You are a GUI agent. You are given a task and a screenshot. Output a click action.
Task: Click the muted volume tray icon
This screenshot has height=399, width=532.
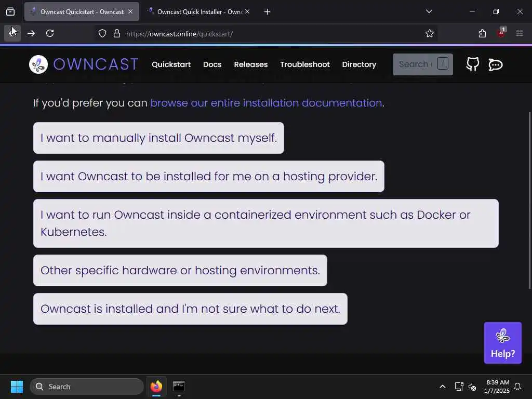pos(472,387)
